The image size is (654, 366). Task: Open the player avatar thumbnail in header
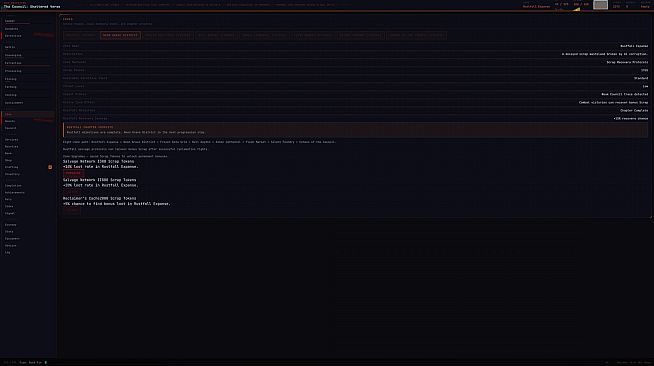coord(600,5)
